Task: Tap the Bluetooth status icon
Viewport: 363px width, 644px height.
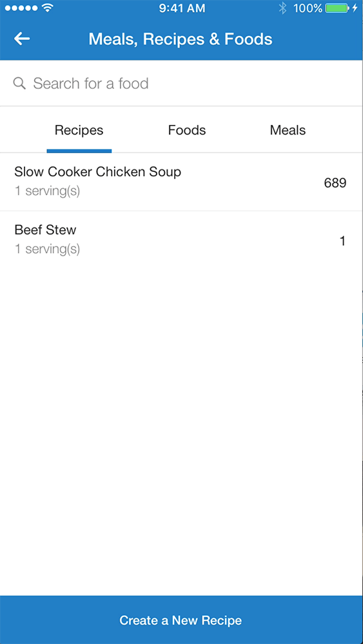Action: pos(282,8)
